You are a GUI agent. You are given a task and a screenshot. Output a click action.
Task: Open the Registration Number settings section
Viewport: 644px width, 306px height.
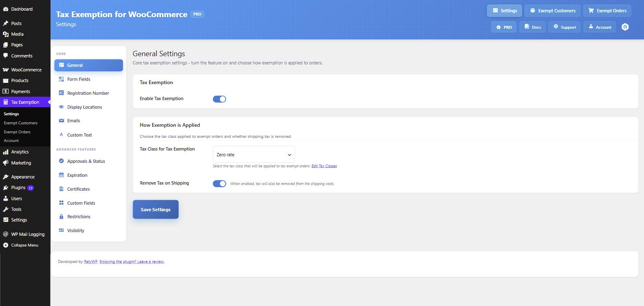[x=89, y=93]
